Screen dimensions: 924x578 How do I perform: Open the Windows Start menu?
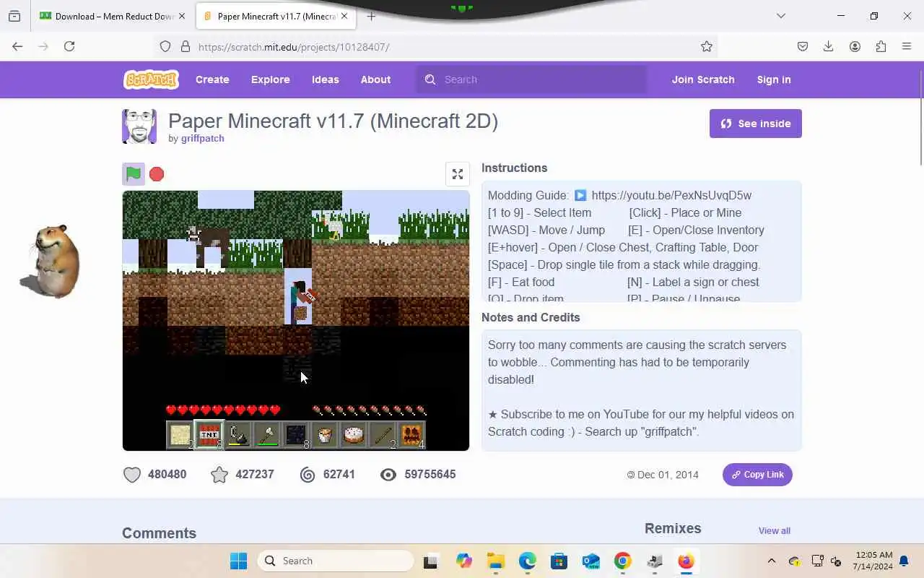[238, 561]
